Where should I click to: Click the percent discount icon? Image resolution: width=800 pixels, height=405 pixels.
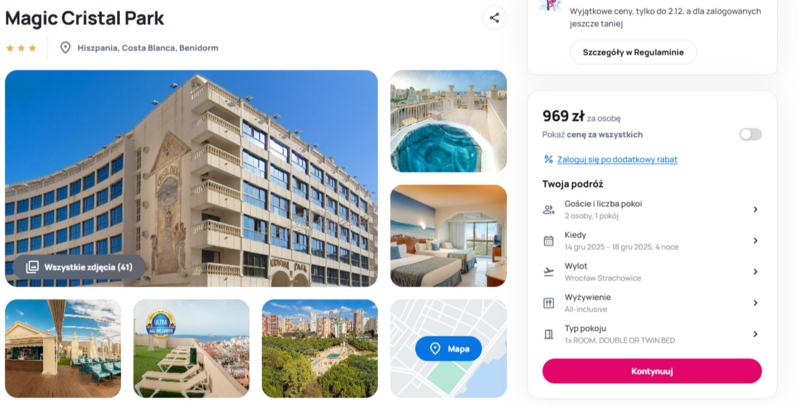point(548,159)
